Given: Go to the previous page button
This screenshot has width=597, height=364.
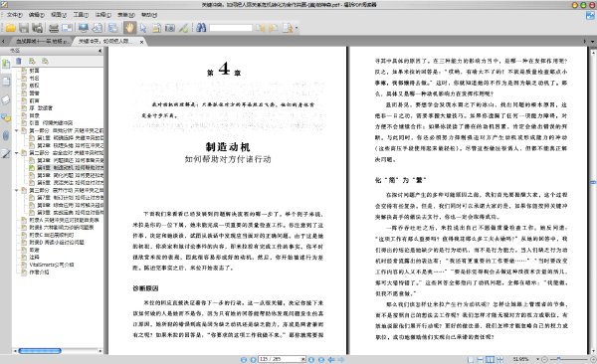Looking at the screenshot, I should (x=253, y=359).
